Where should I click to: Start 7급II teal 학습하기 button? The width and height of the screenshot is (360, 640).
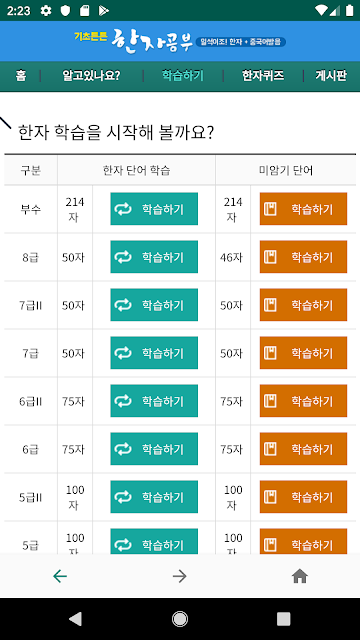(x=154, y=305)
